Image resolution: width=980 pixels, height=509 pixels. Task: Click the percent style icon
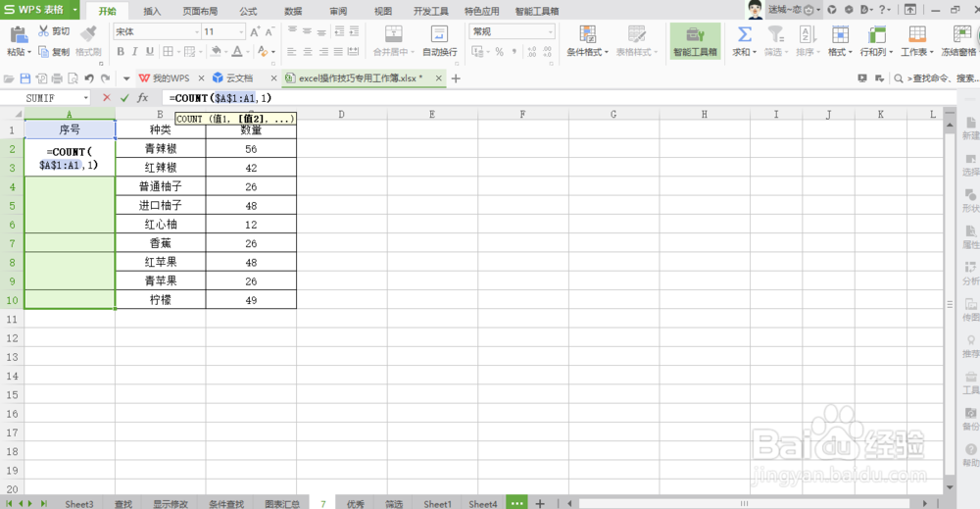500,52
